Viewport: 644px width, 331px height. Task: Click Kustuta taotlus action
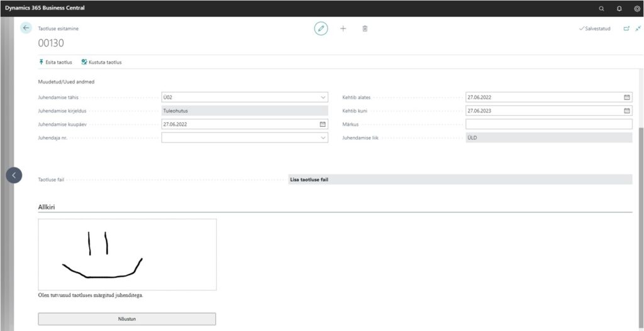coord(101,62)
